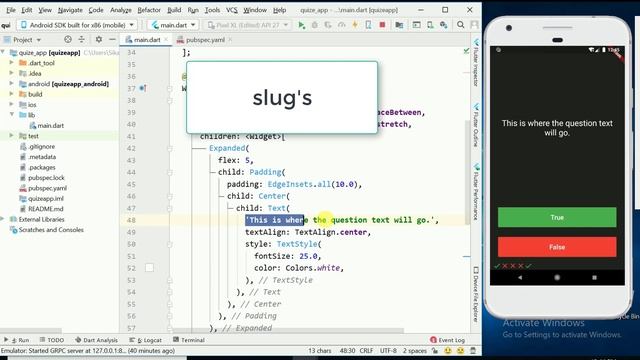
Task: Open Project panel settings gear
Action: (99, 40)
